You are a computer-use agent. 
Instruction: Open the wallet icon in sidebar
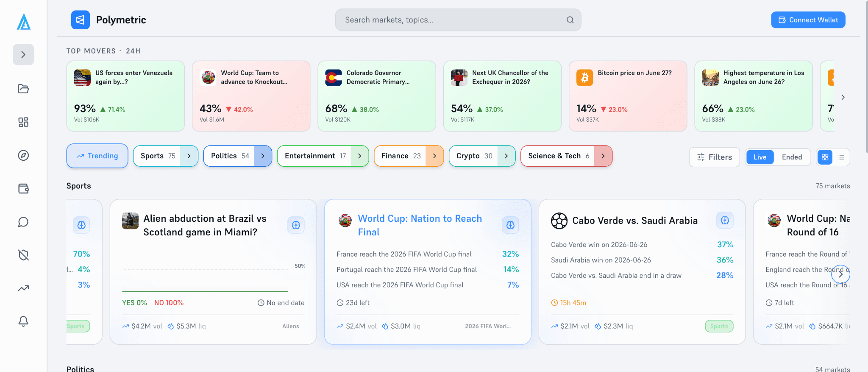click(x=23, y=188)
